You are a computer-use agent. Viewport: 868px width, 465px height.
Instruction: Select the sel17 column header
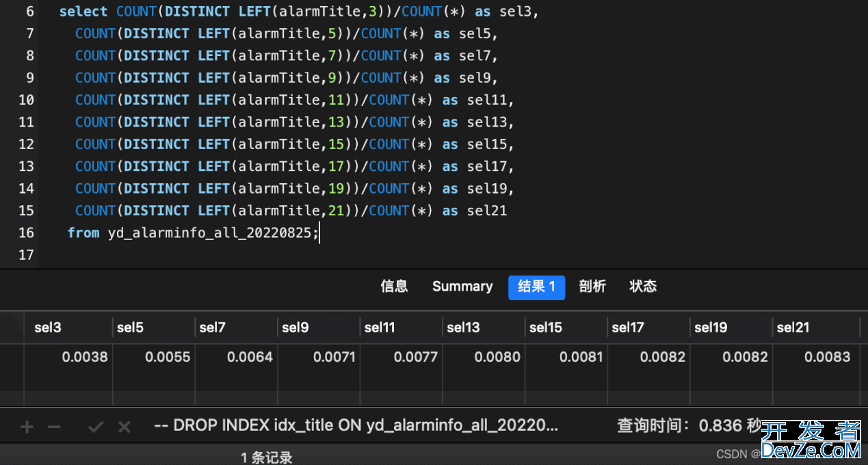click(648, 328)
